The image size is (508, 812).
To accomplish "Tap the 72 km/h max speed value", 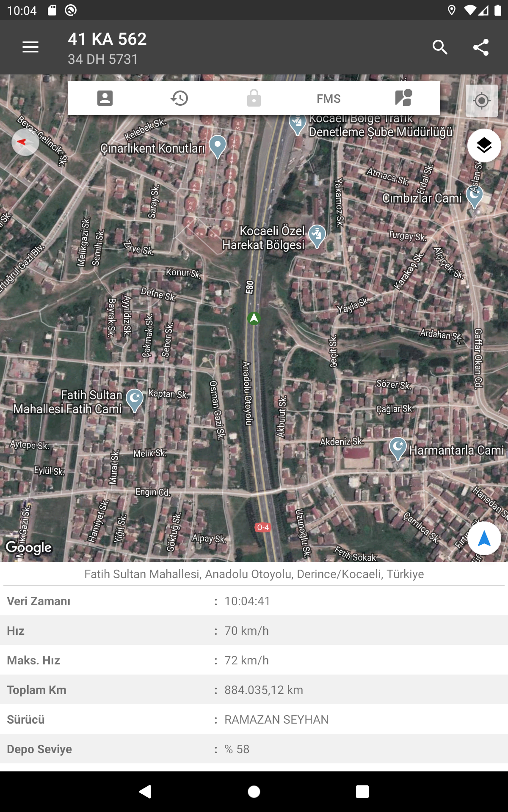I will (x=246, y=660).
